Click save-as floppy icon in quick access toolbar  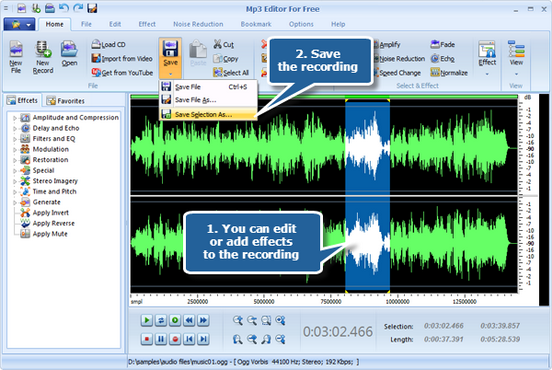92,8
